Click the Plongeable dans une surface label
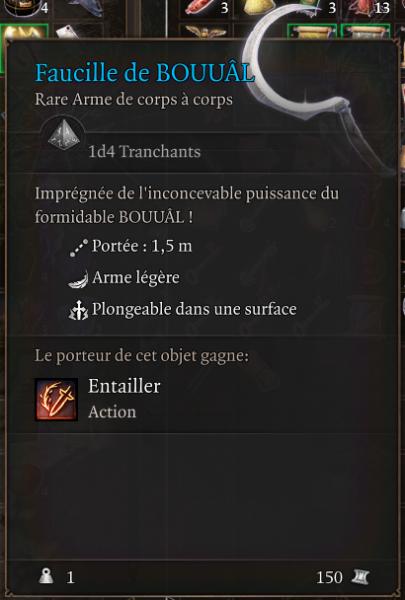 coord(194,310)
